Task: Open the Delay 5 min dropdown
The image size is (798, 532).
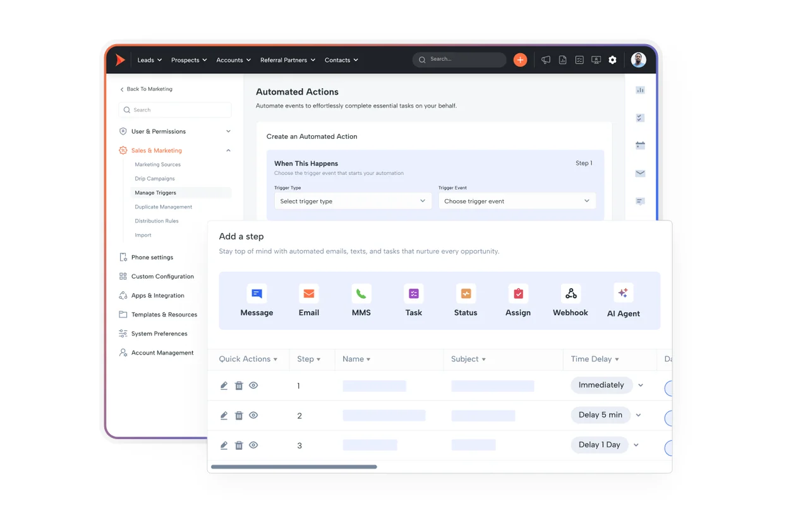Action: point(607,414)
